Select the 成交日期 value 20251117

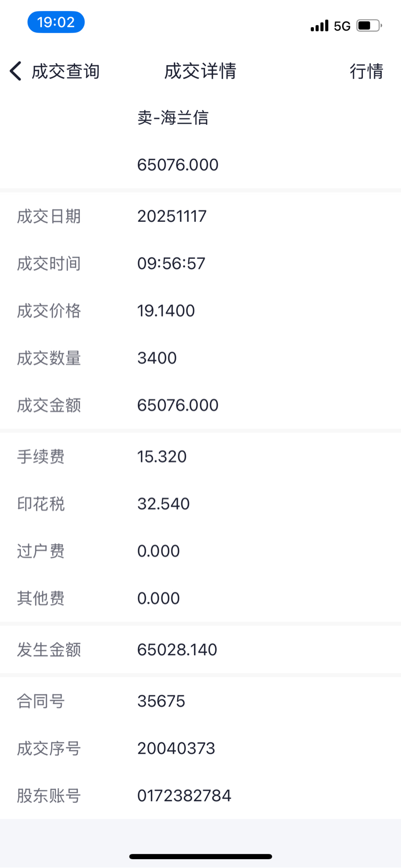[172, 216]
